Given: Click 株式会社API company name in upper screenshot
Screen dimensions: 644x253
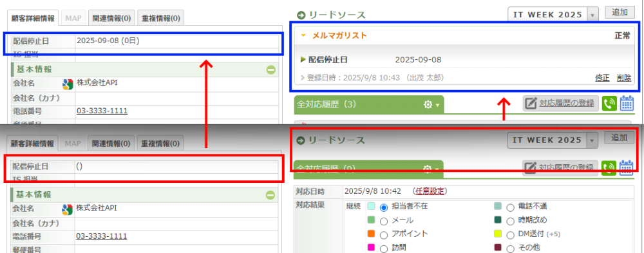Looking at the screenshot, I should click(x=97, y=83).
